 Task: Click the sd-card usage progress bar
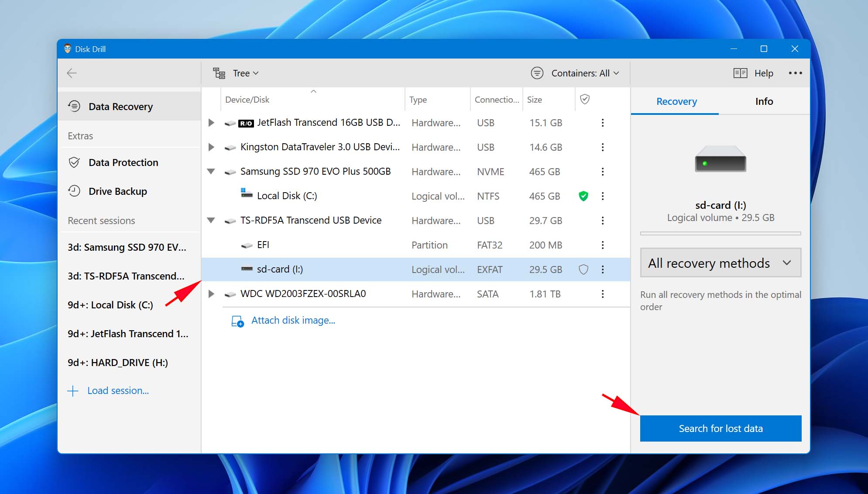720,234
